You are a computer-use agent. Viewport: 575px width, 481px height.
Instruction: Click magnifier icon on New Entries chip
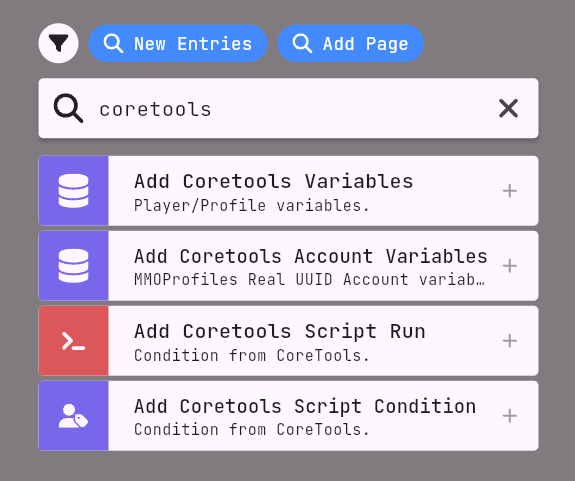point(113,43)
